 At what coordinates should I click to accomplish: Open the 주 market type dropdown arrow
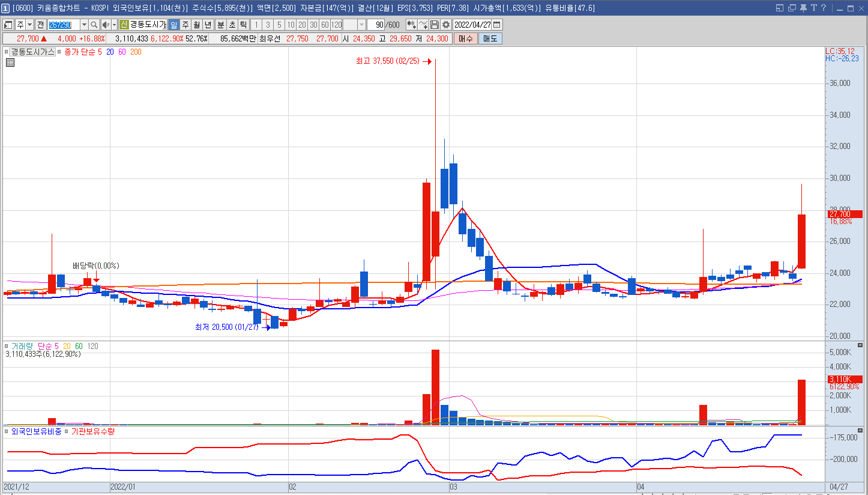coord(29,25)
